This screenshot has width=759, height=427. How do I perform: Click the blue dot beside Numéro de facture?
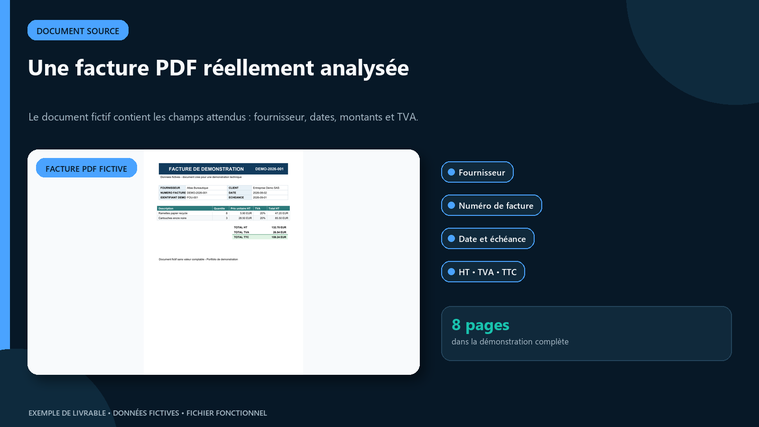point(451,205)
